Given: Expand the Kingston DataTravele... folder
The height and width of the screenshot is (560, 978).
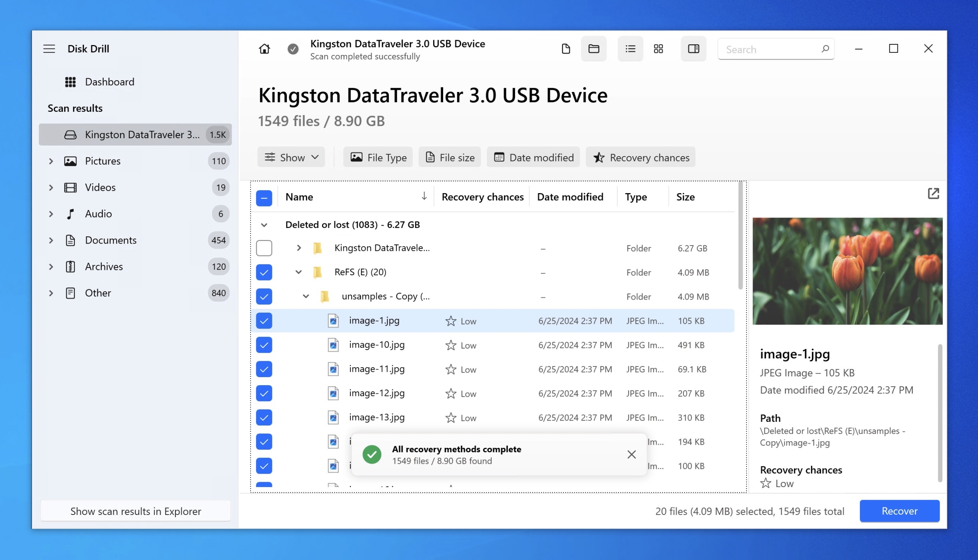Looking at the screenshot, I should (x=299, y=248).
